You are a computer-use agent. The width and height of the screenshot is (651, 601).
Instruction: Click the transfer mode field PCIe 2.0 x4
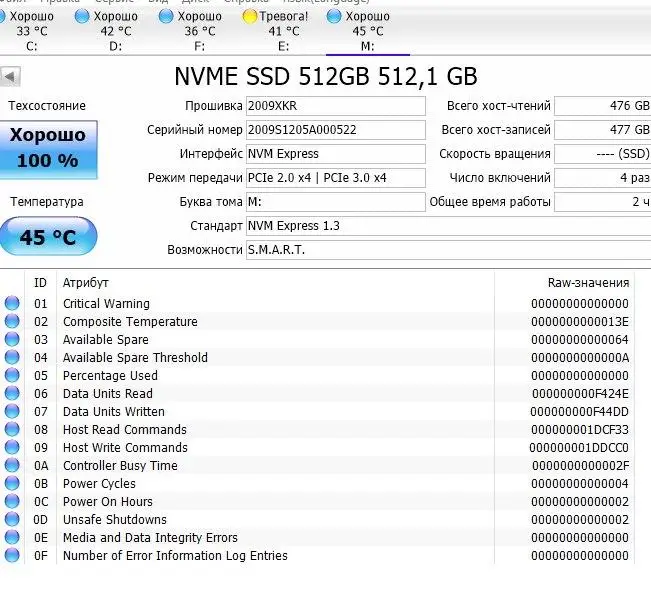[335, 178]
